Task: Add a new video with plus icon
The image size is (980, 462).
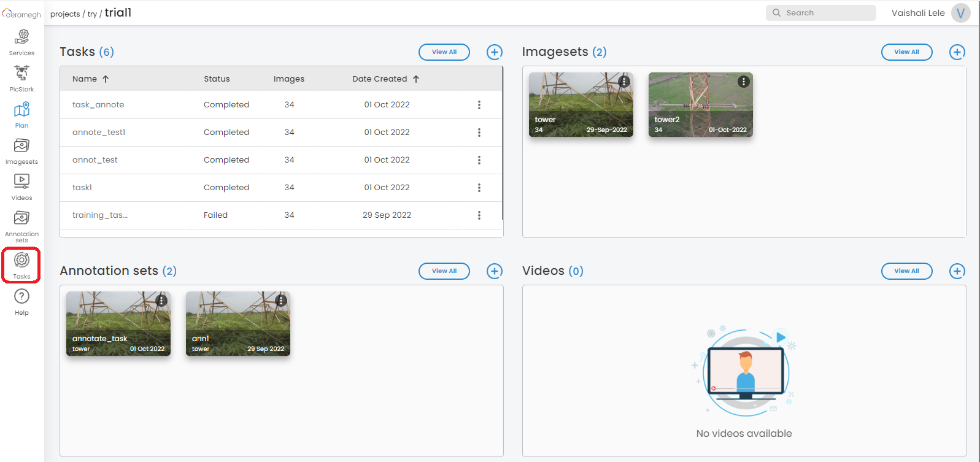Action: point(957,271)
